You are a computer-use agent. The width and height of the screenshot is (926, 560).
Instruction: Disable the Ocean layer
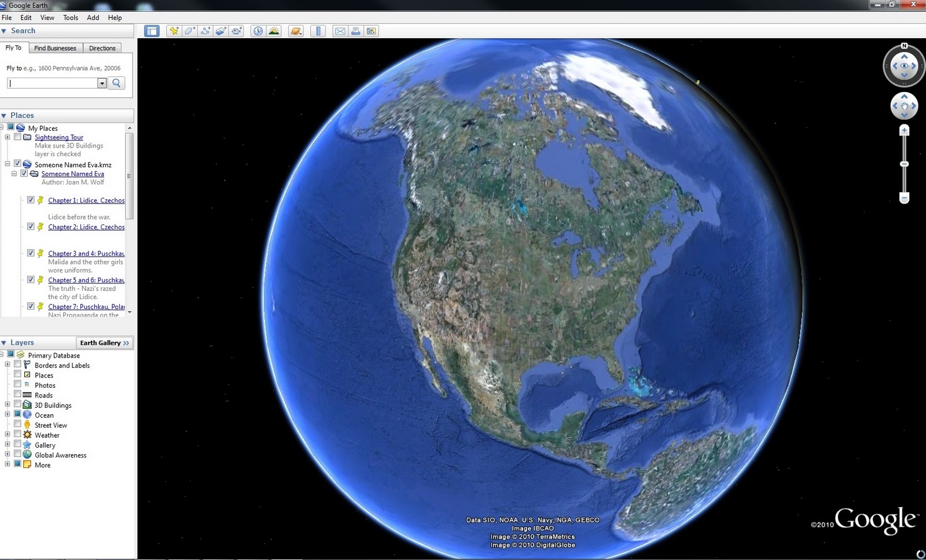pos(17,415)
